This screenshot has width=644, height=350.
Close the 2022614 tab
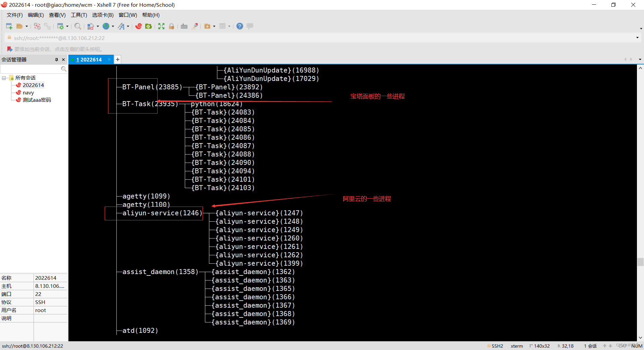click(109, 59)
